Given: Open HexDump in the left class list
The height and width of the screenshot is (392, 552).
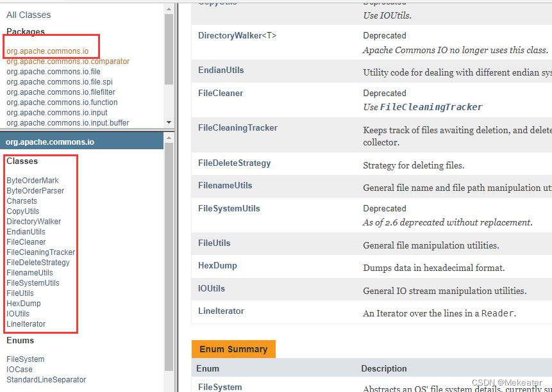Looking at the screenshot, I should (x=24, y=303).
